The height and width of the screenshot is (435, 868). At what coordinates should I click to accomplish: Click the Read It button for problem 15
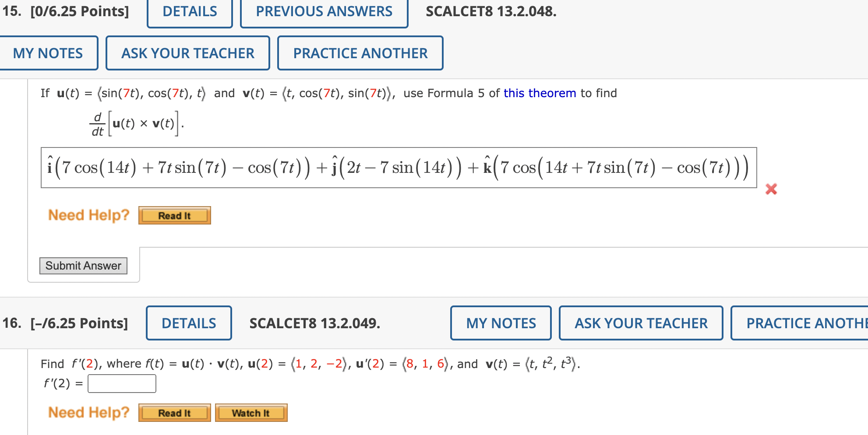click(174, 215)
